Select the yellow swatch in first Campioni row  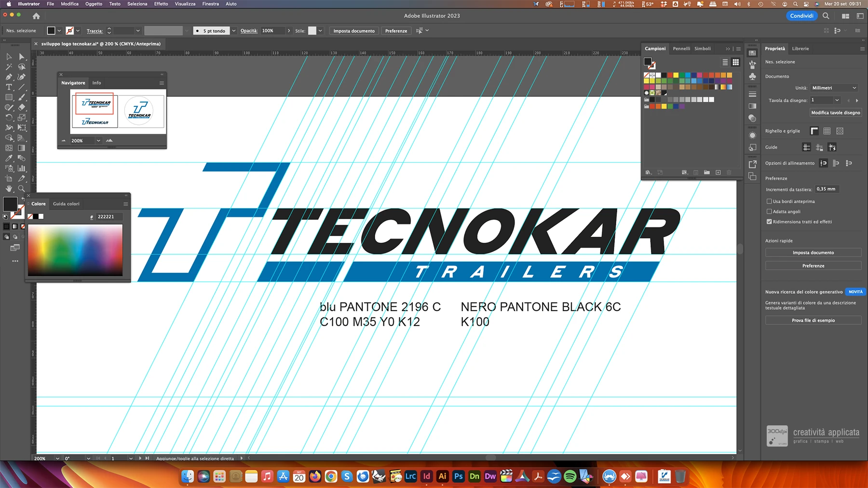676,75
